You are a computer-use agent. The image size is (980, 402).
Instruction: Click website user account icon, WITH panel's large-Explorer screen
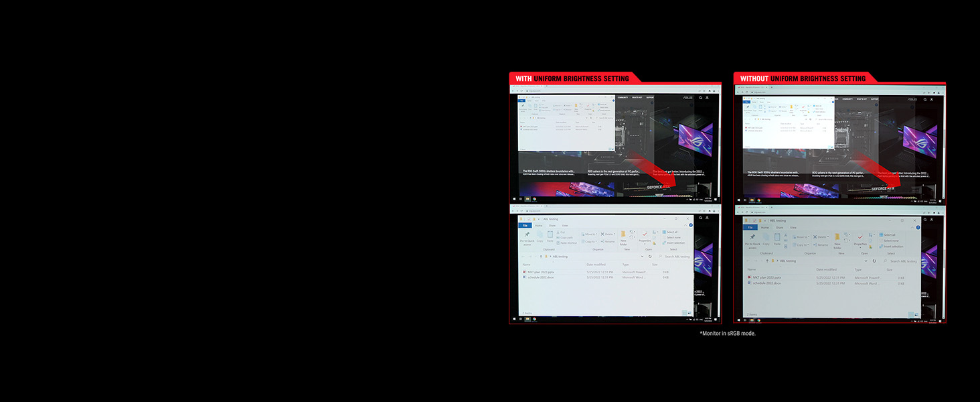click(x=707, y=218)
